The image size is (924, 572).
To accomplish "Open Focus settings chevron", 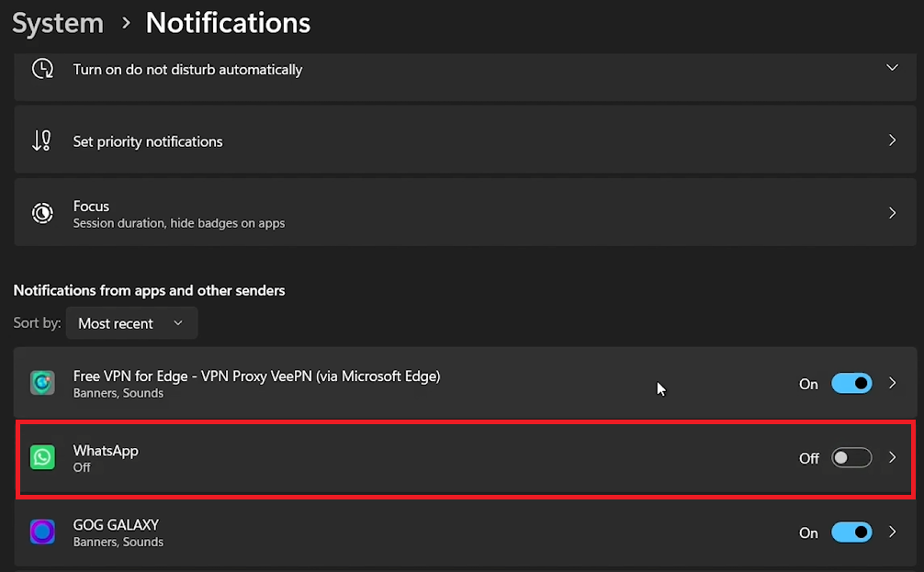I will point(892,213).
